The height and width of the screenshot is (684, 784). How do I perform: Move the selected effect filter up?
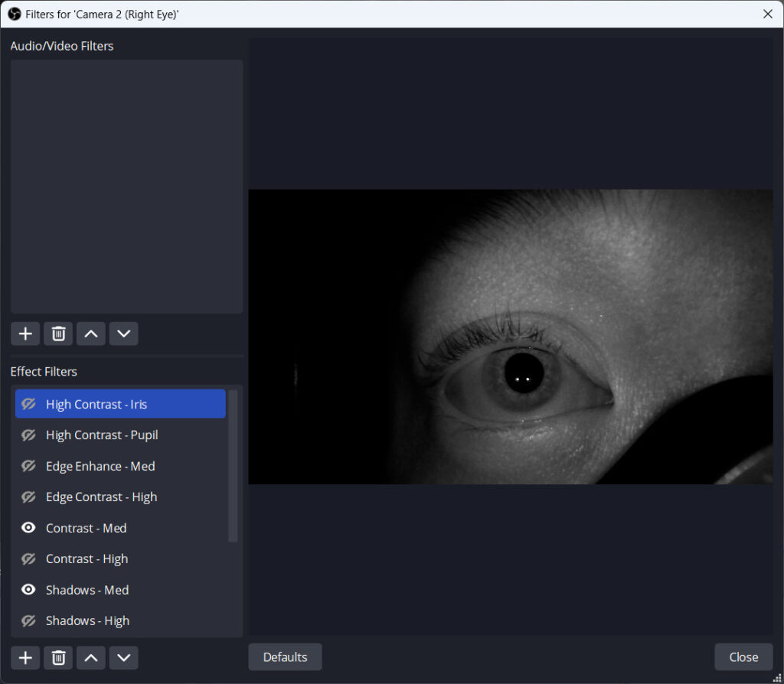[x=90, y=657]
